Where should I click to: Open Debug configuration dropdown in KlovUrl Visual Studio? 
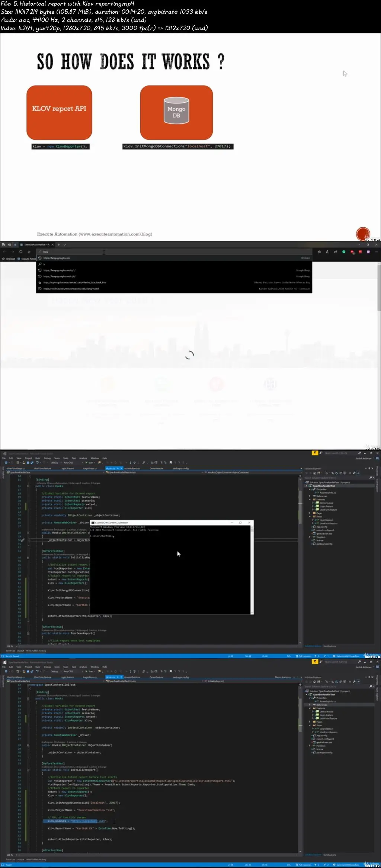click(x=55, y=672)
